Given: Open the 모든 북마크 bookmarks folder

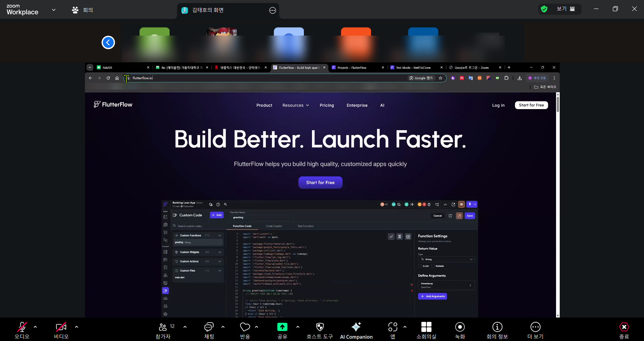Looking at the screenshot, I should pos(545,87).
